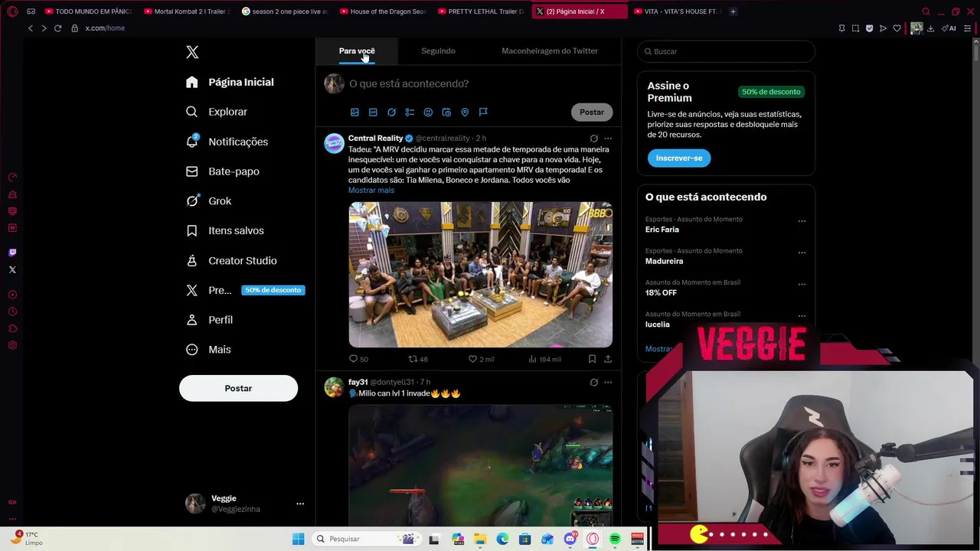Viewport: 980px width, 551px height.
Task: Click Grok icon on Central Reality post
Action: coord(593,139)
